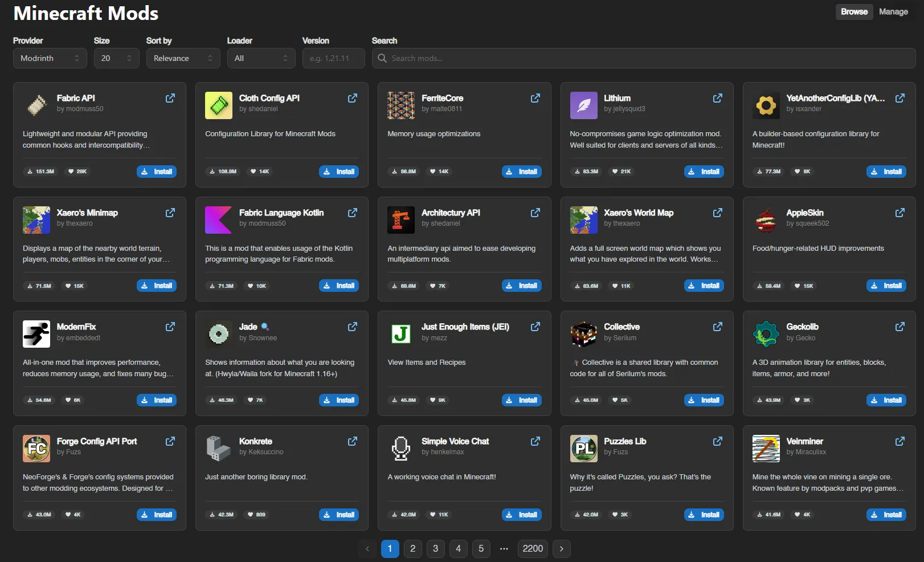924x562 pixels.
Task: Install the Fabric API mod
Action: click(x=157, y=172)
